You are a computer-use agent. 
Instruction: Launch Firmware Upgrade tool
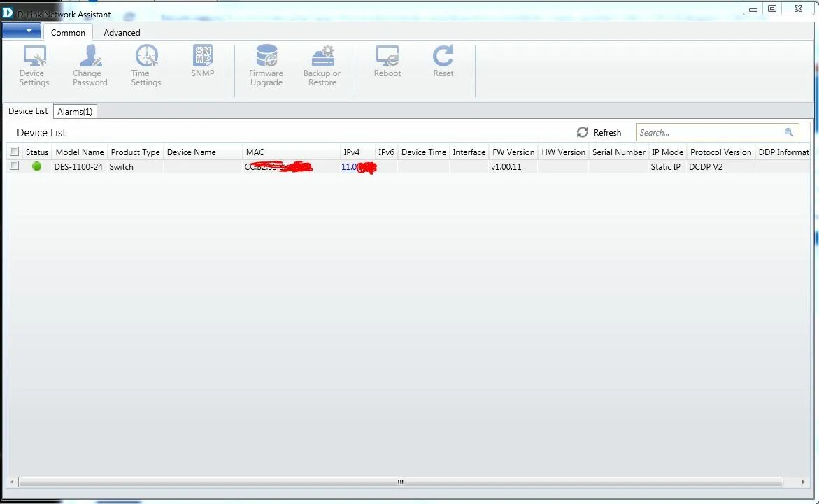point(266,66)
